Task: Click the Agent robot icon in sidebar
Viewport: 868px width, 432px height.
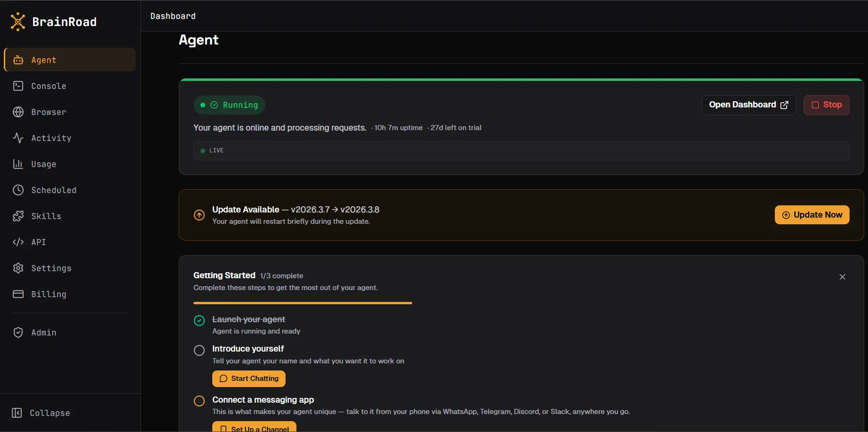Action: (18, 60)
